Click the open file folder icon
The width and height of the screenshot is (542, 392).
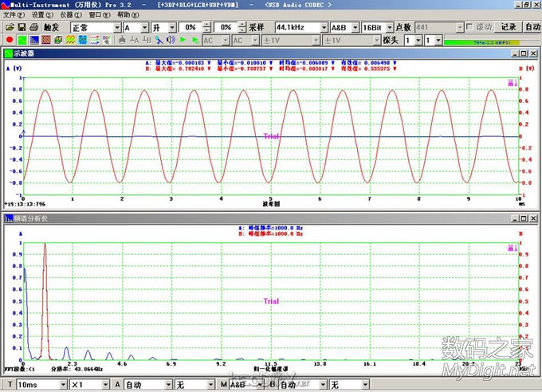coord(8,27)
